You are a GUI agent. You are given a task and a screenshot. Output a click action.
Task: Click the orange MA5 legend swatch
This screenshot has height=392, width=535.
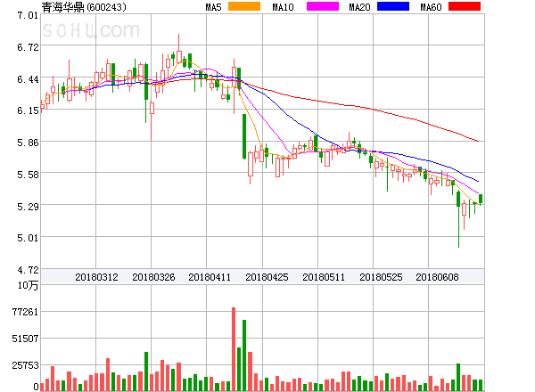[x=244, y=6]
